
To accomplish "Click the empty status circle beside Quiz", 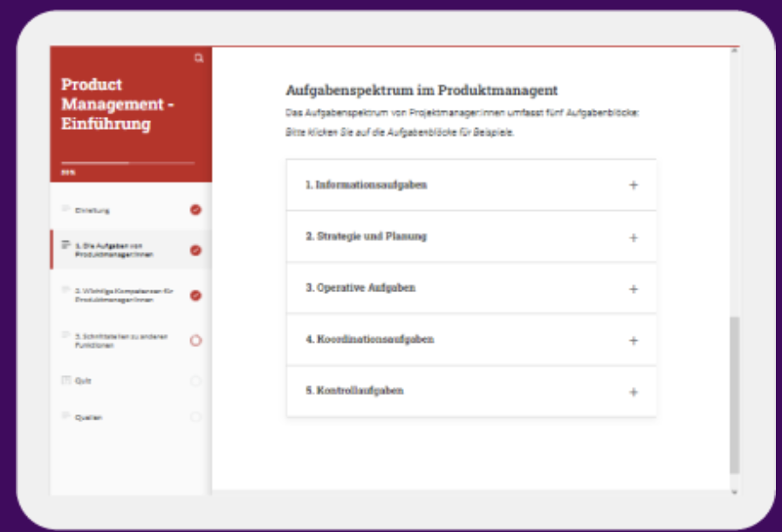I will point(195,380).
